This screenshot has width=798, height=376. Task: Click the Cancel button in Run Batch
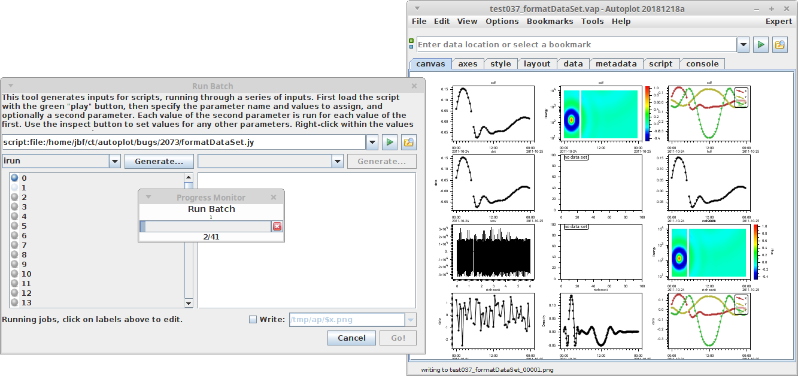tap(351, 338)
